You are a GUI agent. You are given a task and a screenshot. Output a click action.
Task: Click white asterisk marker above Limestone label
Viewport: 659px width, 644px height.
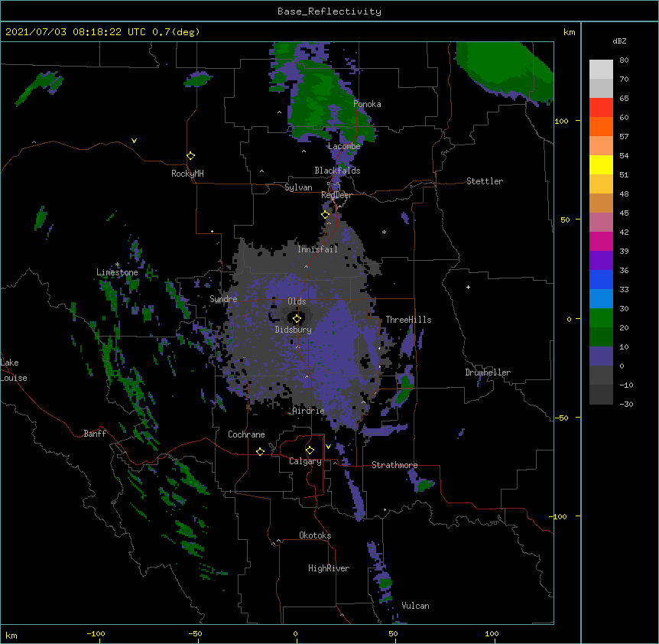[117, 265]
